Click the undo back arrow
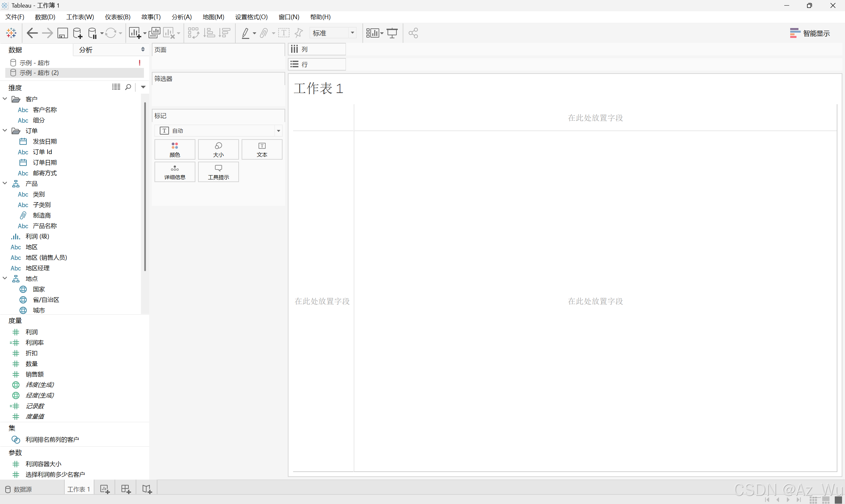Screen dimensions: 845x504 point(32,33)
